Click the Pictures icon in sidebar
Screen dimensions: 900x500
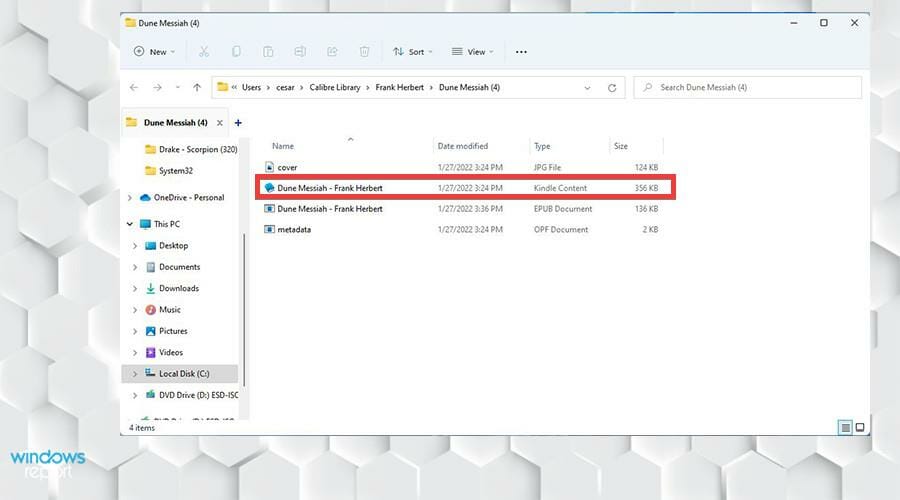150,331
